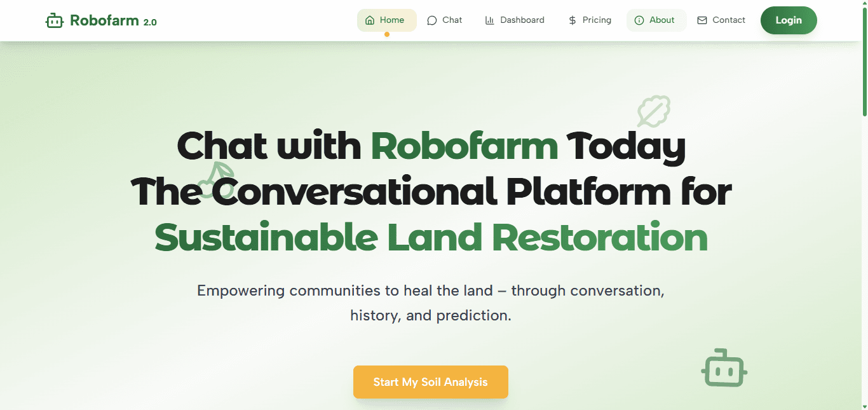Click the highlighted Home nav item

point(386,20)
